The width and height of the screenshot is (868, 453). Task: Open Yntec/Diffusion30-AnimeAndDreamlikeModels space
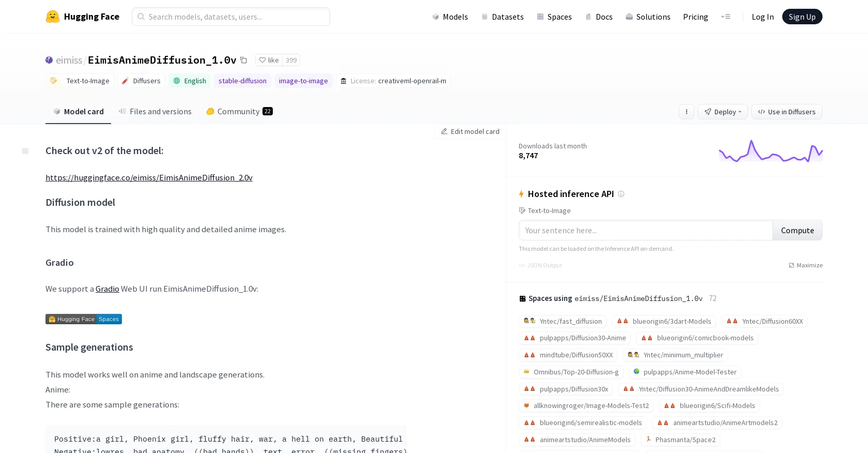pos(701,389)
